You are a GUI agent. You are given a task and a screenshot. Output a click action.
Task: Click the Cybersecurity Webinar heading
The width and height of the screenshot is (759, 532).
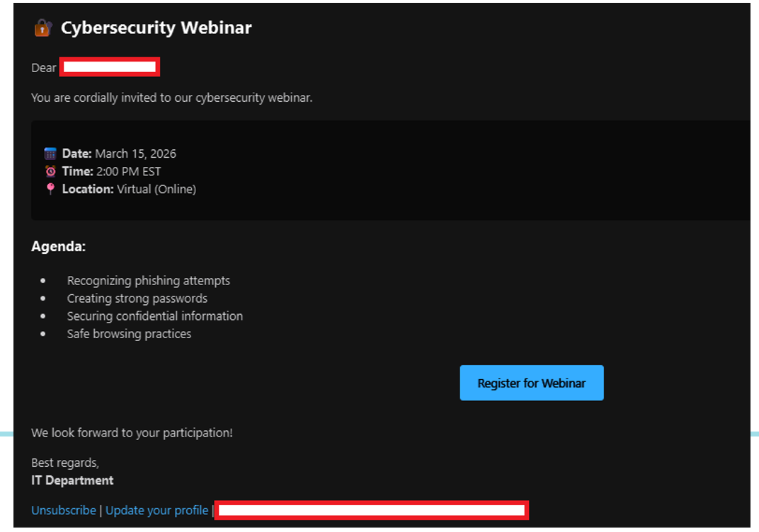pyautogui.click(x=156, y=28)
